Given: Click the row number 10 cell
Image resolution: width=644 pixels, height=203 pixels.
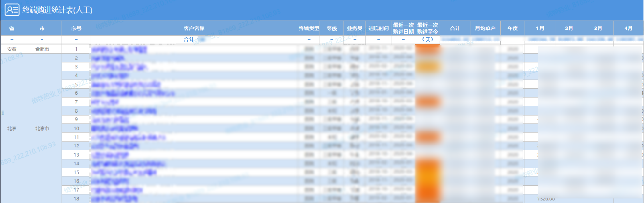Looking at the screenshot, I should pyautogui.click(x=76, y=129).
